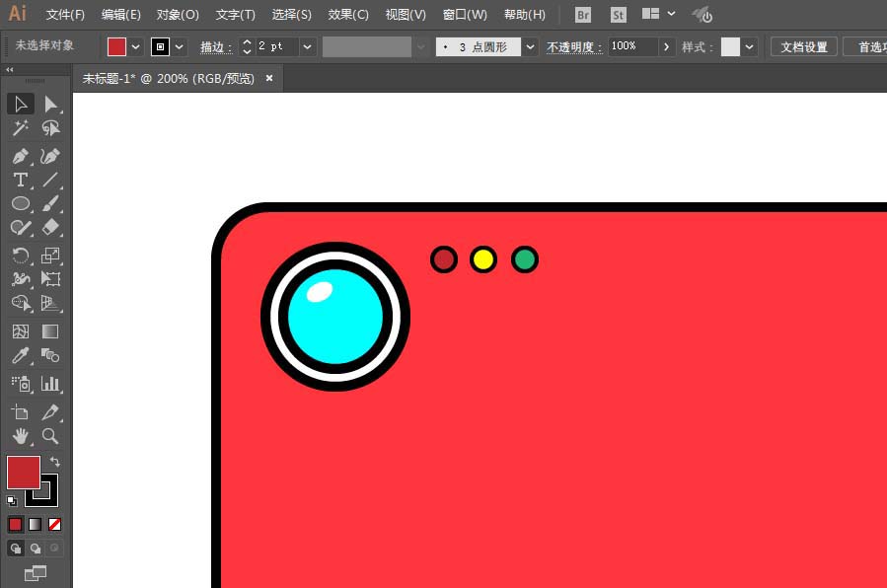Select the Gradient tool
Screen dimensions: 887x588
coord(50,331)
